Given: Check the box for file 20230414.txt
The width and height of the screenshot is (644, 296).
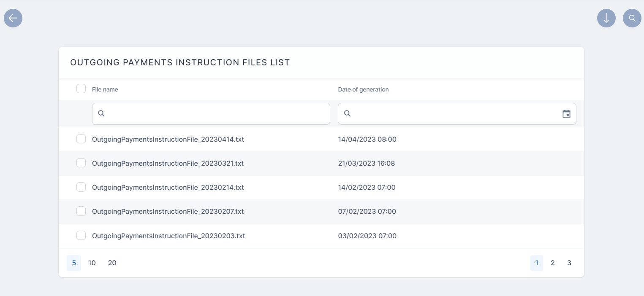Looking at the screenshot, I should (x=81, y=139).
